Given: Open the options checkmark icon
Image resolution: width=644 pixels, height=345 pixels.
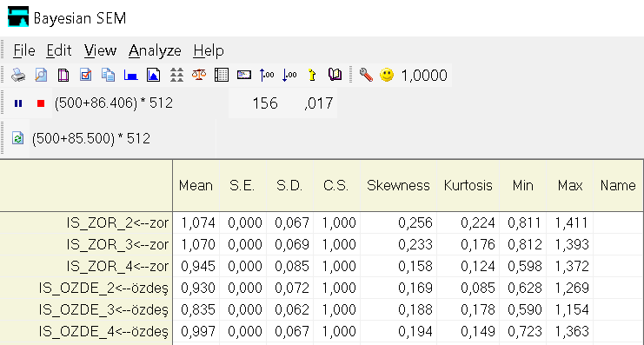Looking at the screenshot, I should coord(85,75).
